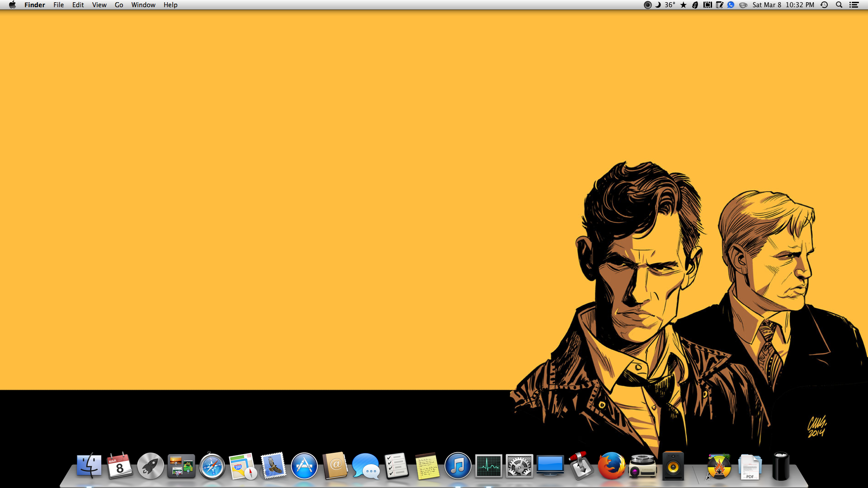Screen dimensions: 868x488
Task: Open the Edit menu
Action: (x=78, y=5)
